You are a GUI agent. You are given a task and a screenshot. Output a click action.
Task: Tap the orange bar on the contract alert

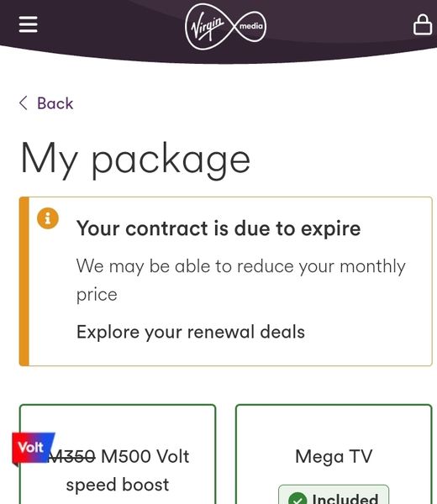click(24, 281)
